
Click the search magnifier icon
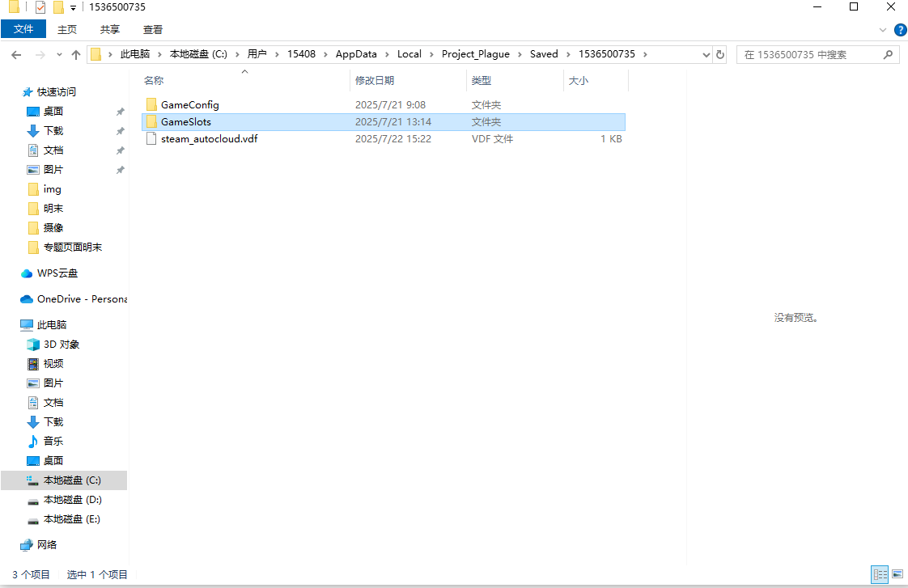click(888, 54)
